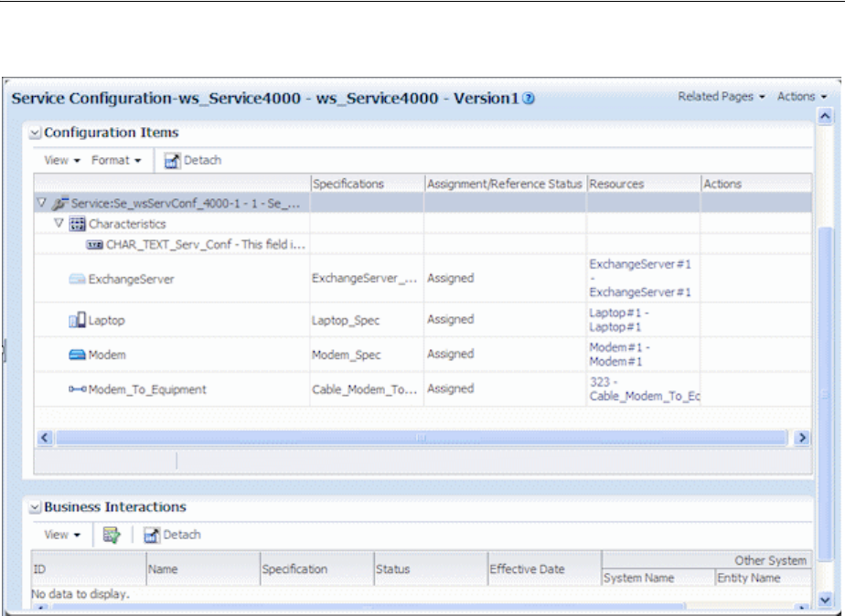
Task: Click the Characteristics grid icon
Action: [x=78, y=224]
